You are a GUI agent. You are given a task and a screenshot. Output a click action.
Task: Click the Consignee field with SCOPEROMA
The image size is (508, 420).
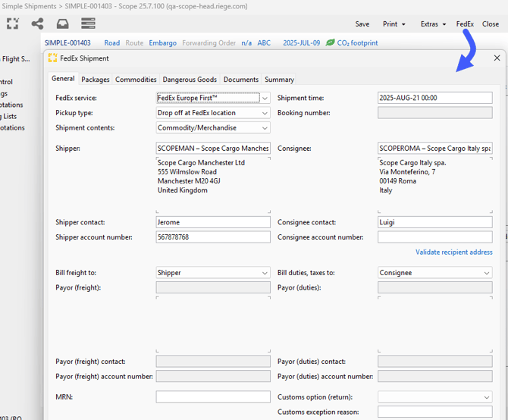(x=434, y=149)
